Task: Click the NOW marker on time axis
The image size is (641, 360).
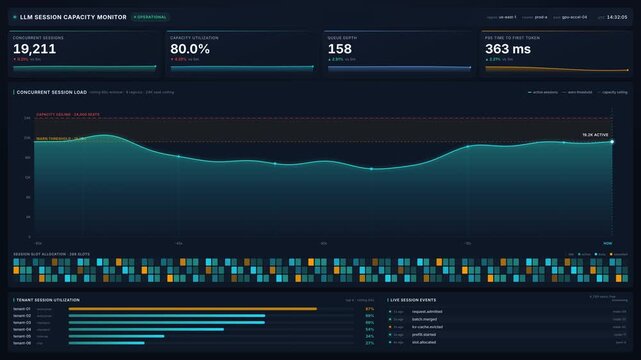Action: click(608, 244)
